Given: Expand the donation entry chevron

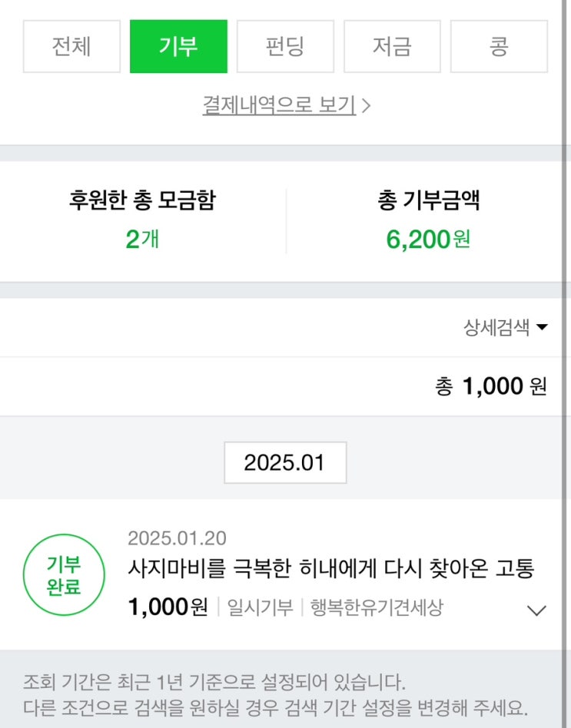Looking at the screenshot, I should coord(536,611).
